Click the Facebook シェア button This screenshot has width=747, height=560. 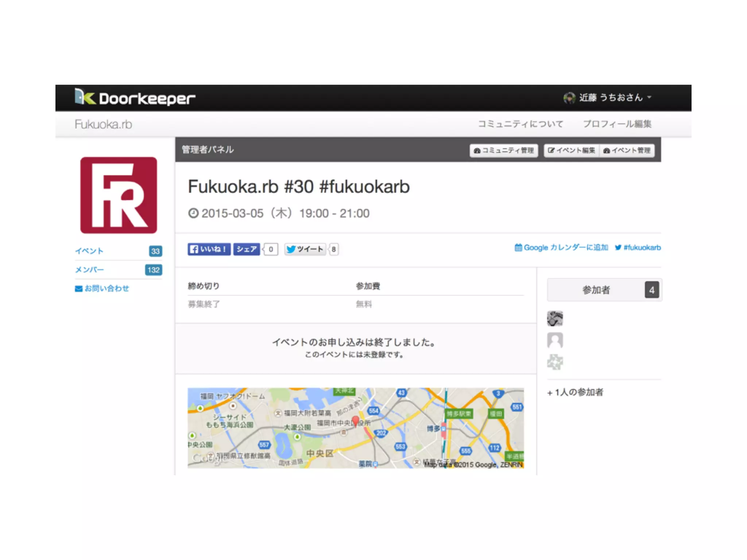247,249
